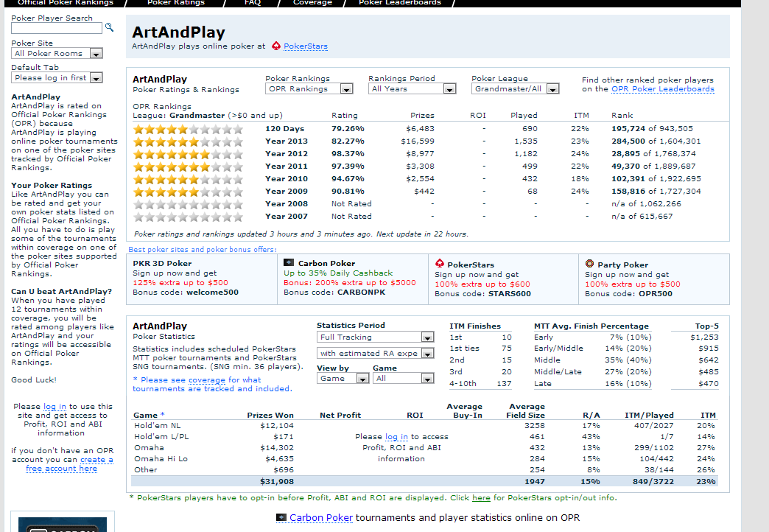The image size is (769, 532).
Task: Click Carbon Poker icon in bottom promo line
Action: (x=281, y=517)
